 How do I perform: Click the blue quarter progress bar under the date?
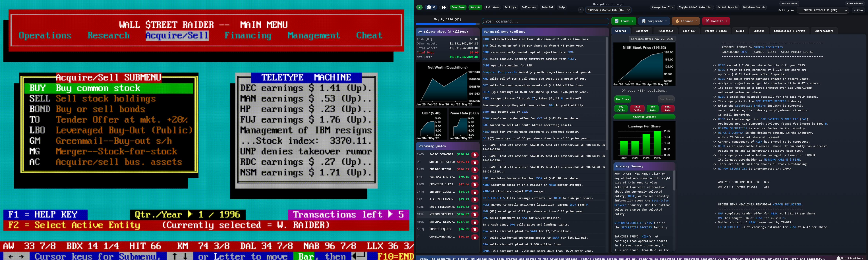tap(447, 24)
